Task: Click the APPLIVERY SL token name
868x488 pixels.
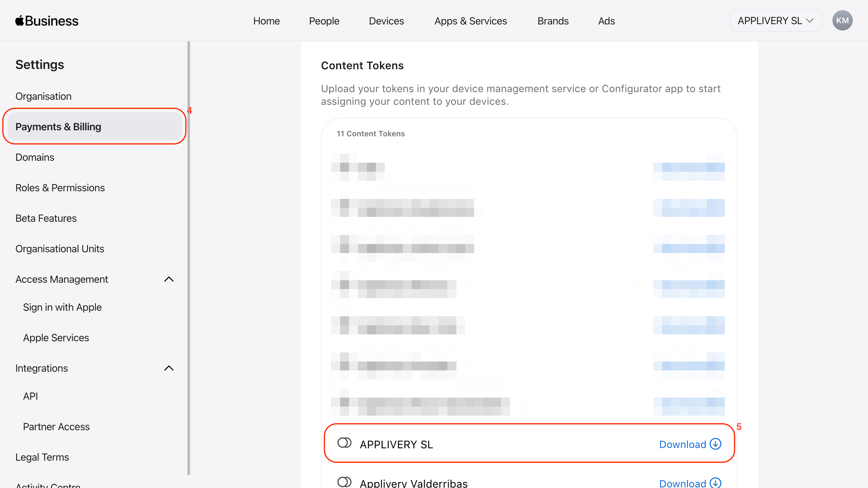Action: [396, 444]
